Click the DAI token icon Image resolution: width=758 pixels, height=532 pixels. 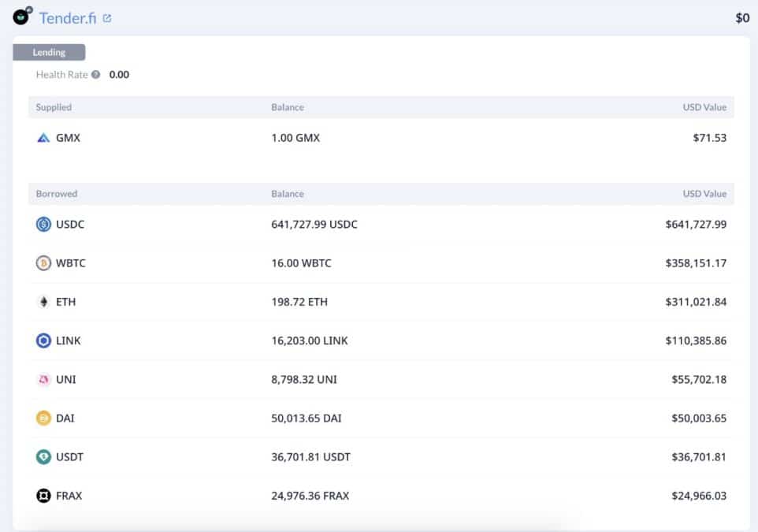click(x=43, y=418)
